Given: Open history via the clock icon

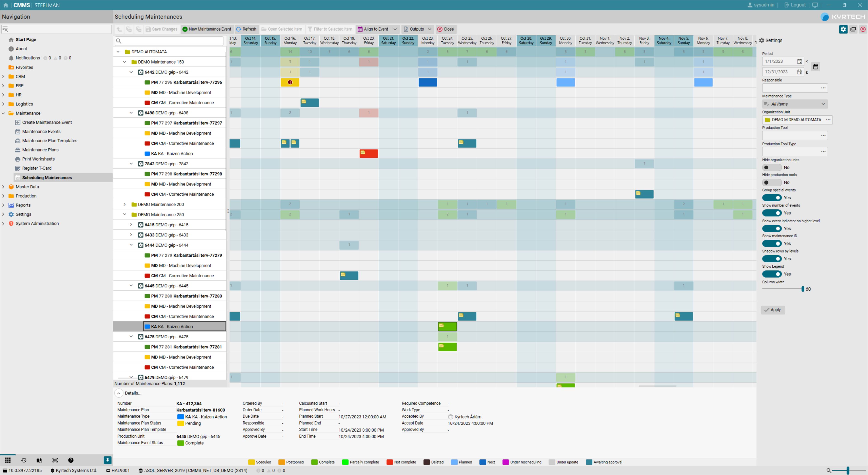Looking at the screenshot, I should (x=24, y=460).
